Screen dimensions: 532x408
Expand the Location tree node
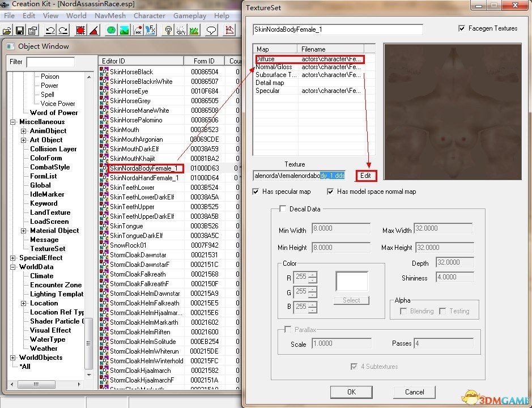click(23, 303)
